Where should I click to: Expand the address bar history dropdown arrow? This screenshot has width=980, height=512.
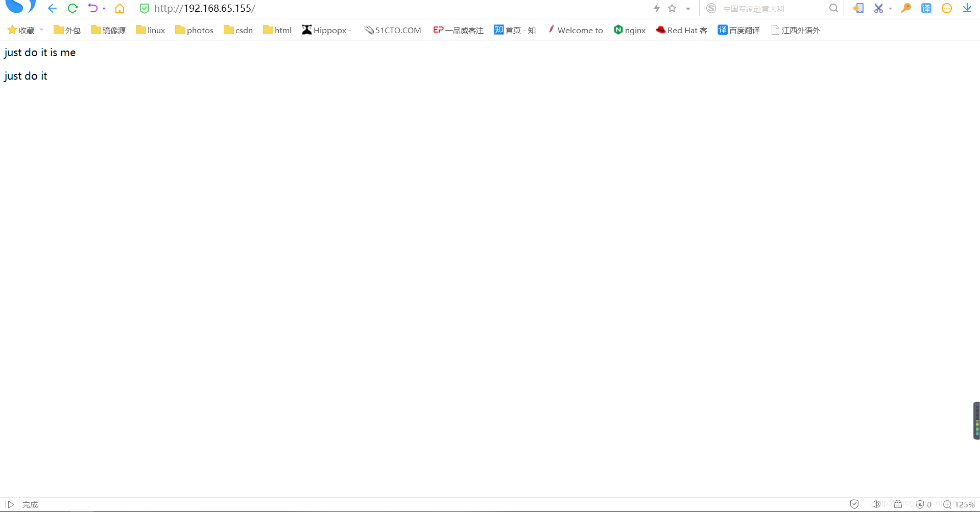[688, 9]
